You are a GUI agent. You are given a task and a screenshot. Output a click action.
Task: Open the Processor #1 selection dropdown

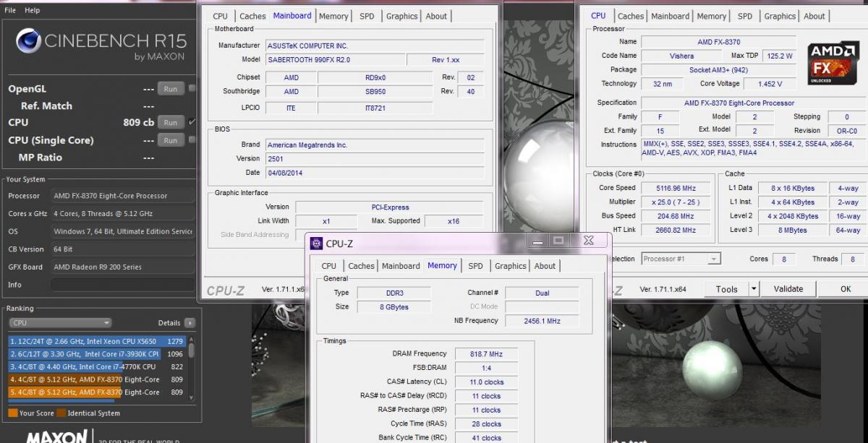(x=681, y=259)
